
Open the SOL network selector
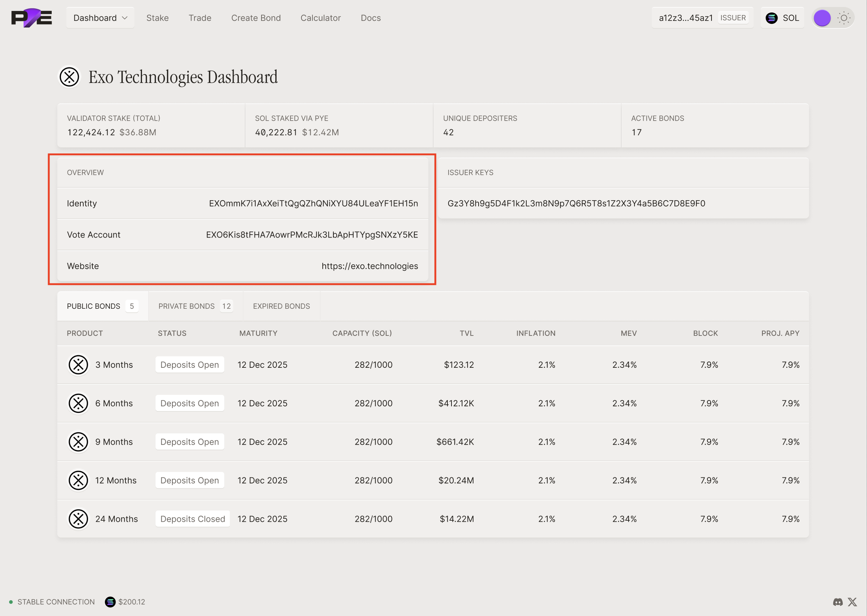(782, 18)
